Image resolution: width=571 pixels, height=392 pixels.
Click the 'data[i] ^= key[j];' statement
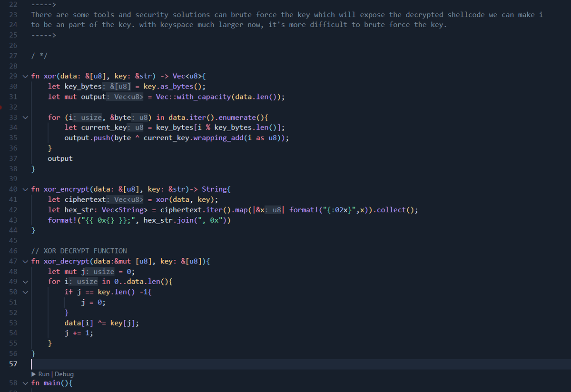102,323
